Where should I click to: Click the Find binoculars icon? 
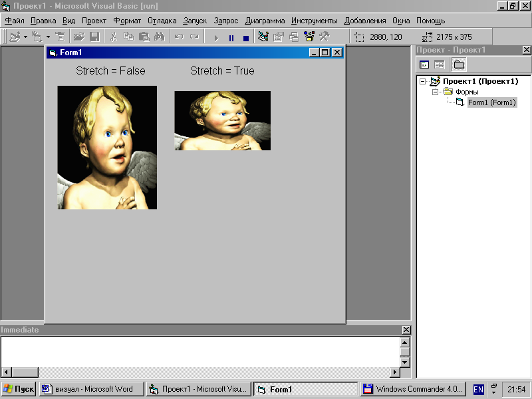pyautogui.click(x=160, y=37)
